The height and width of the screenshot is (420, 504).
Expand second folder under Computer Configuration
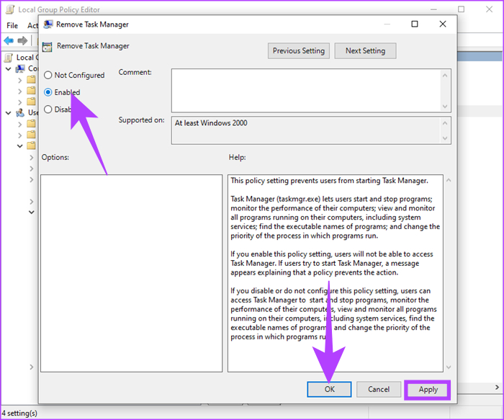(x=20, y=91)
